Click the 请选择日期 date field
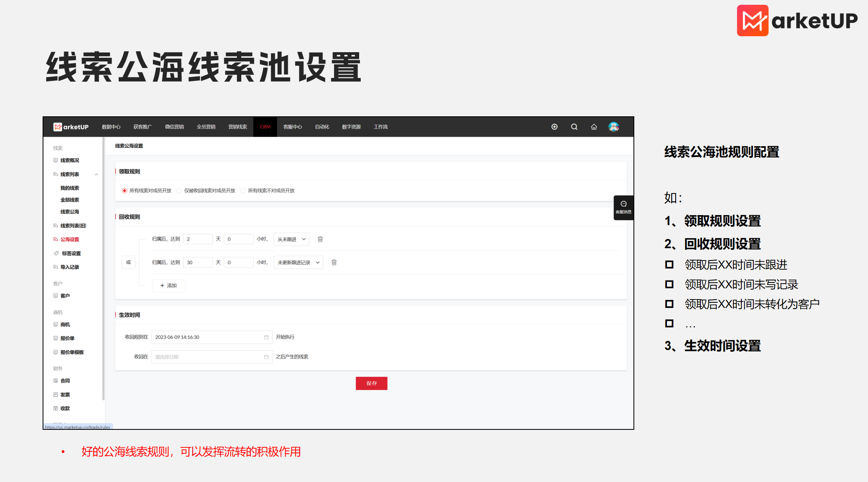 click(212, 357)
